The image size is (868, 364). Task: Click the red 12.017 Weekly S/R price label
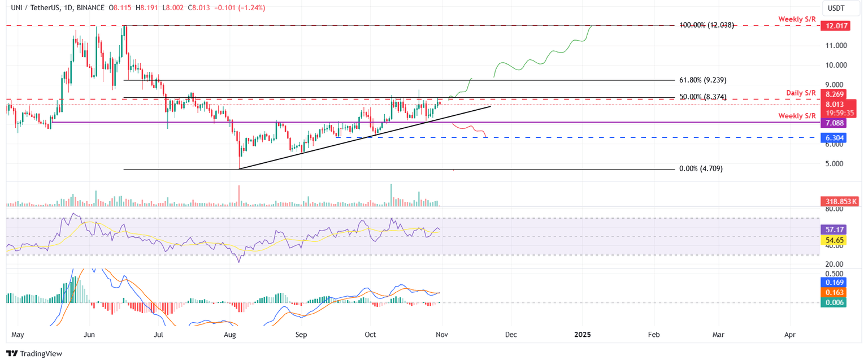pyautogui.click(x=835, y=25)
